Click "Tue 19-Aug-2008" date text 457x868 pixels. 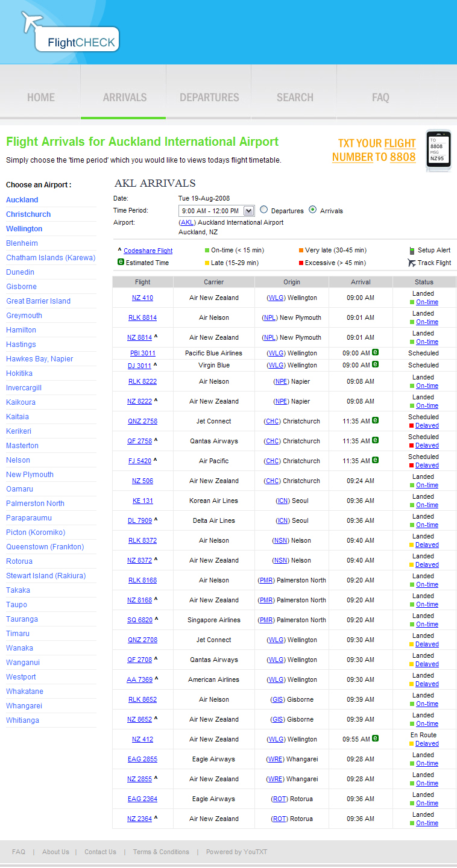point(204,198)
